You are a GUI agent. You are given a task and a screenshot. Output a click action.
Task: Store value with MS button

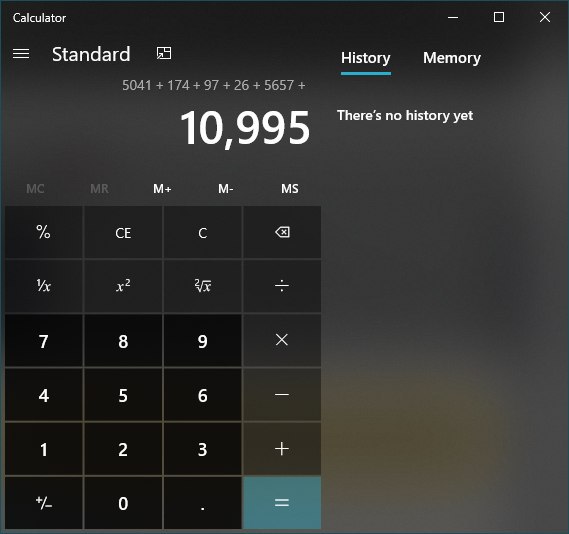tap(290, 189)
